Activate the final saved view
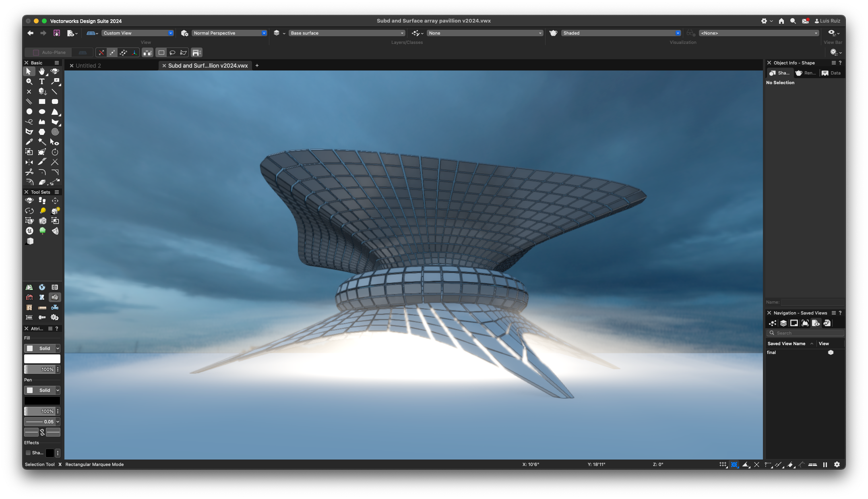Screen dimensions: 868x499 click(x=772, y=352)
